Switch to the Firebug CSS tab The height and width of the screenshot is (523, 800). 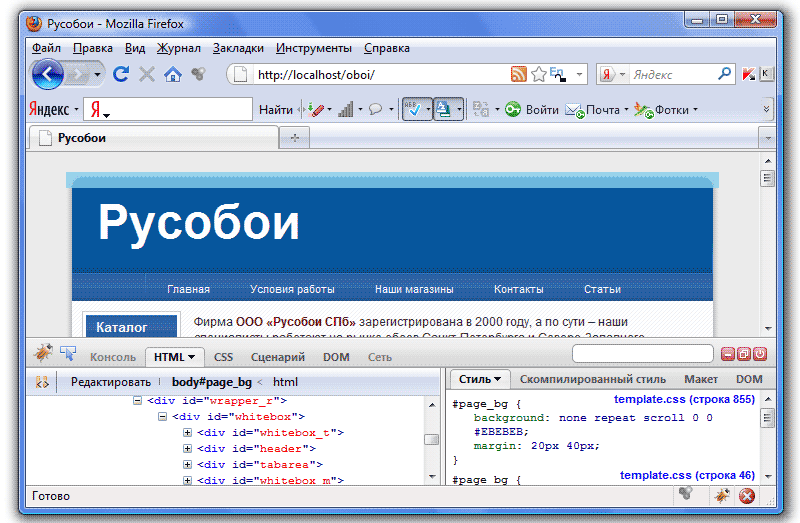coord(223,357)
